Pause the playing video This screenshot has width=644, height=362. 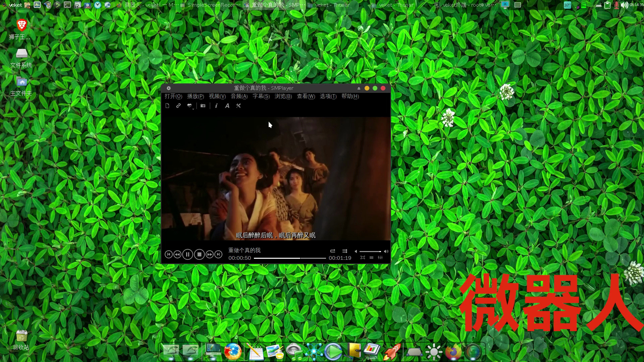point(187,254)
